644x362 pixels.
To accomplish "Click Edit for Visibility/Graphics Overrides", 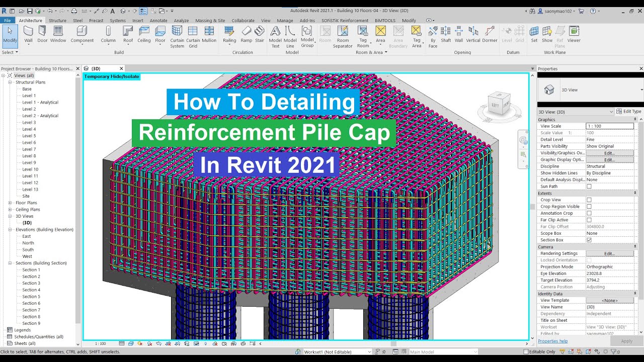I will (609, 153).
